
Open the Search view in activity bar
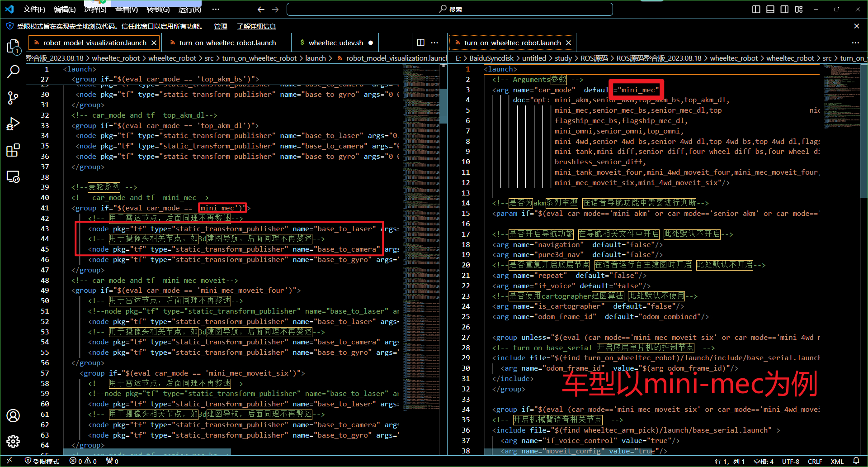coord(13,71)
